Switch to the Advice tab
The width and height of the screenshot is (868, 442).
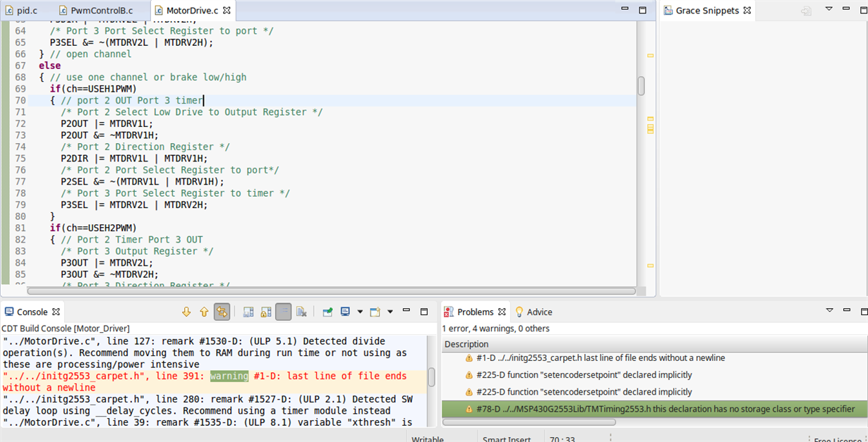(x=534, y=312)
